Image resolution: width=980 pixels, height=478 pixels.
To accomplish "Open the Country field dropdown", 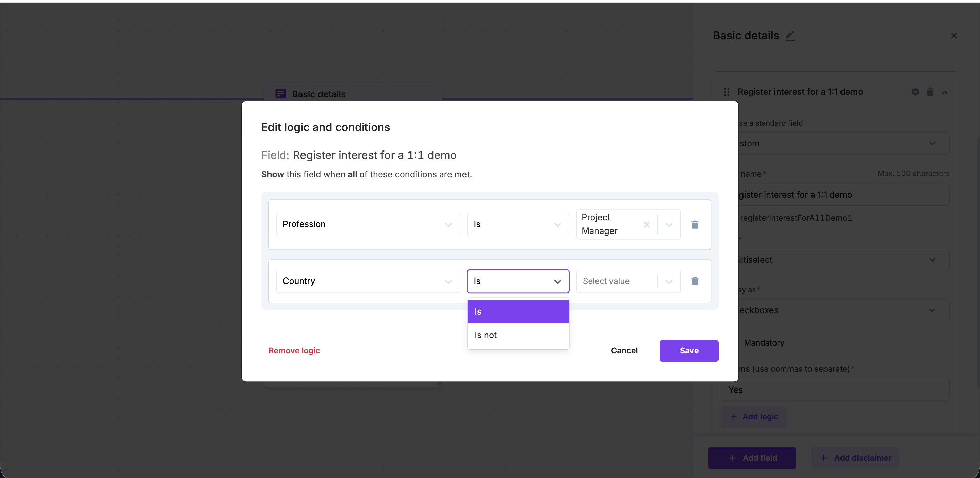I will click(367, 281).
